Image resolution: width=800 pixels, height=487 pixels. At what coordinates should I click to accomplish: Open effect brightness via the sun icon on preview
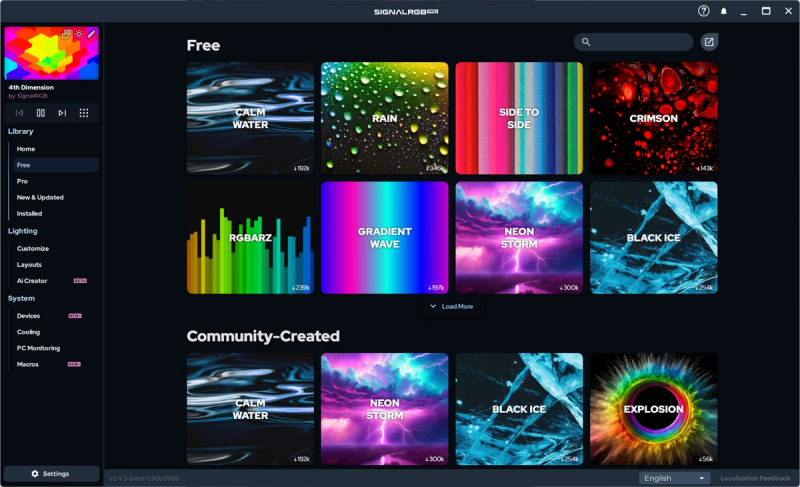(x=79, y=34)
